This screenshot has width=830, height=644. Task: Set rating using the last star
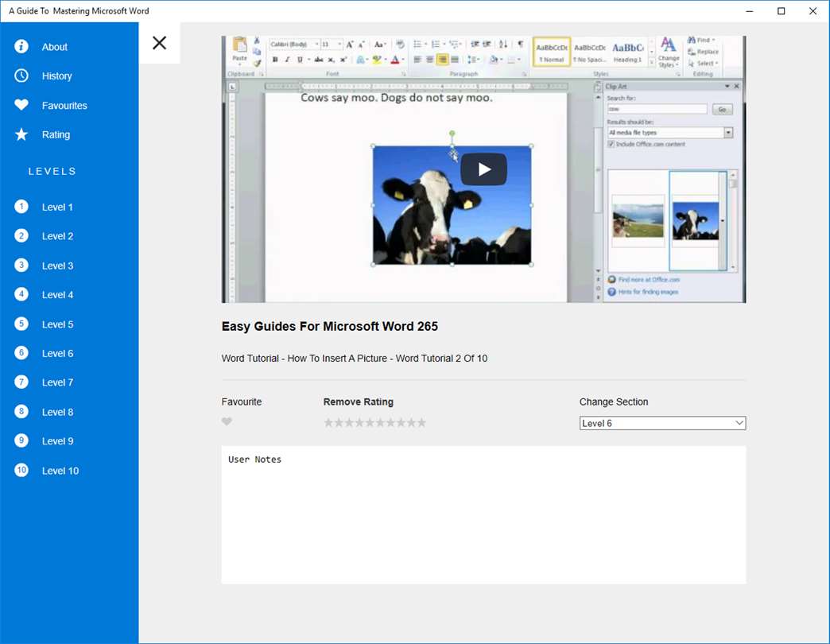421,423
